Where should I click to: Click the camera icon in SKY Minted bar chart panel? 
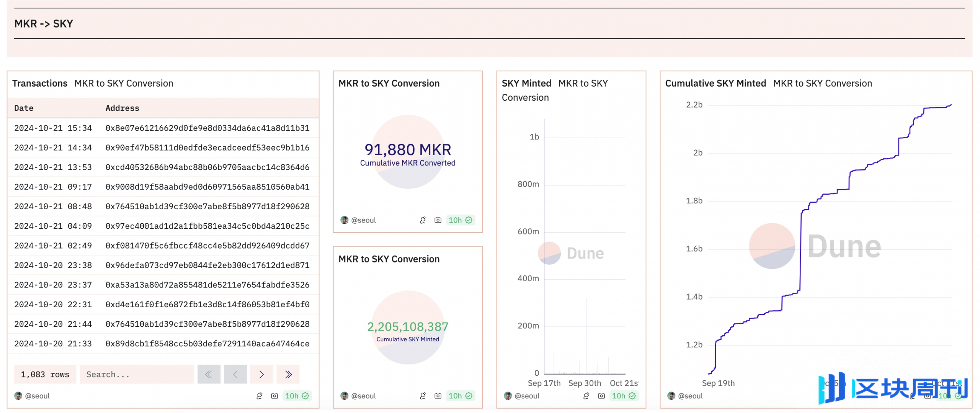pyautogui.click(x=601, y=396)
